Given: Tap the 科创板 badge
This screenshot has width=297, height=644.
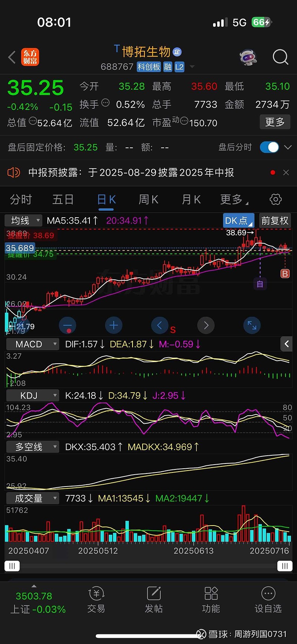Looking at the screenshot, I should (148, 67).
